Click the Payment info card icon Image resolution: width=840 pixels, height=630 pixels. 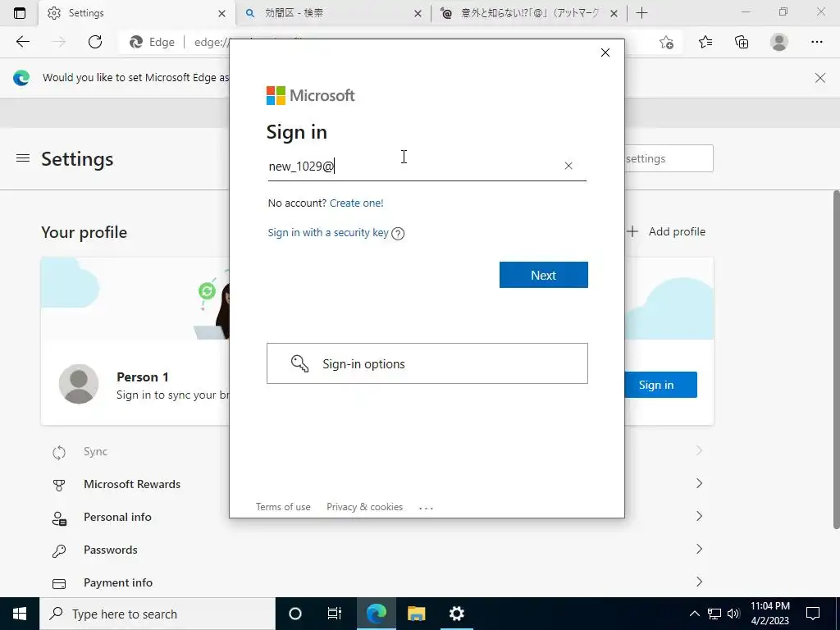pos(59,583)
